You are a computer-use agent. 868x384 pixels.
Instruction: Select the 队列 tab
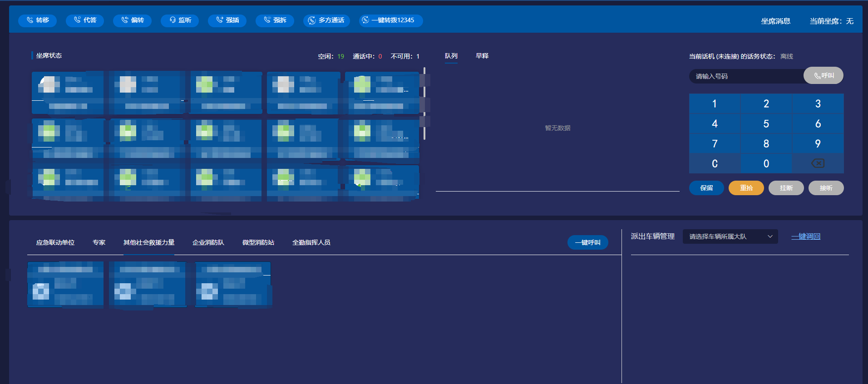(x=451, y=56)
